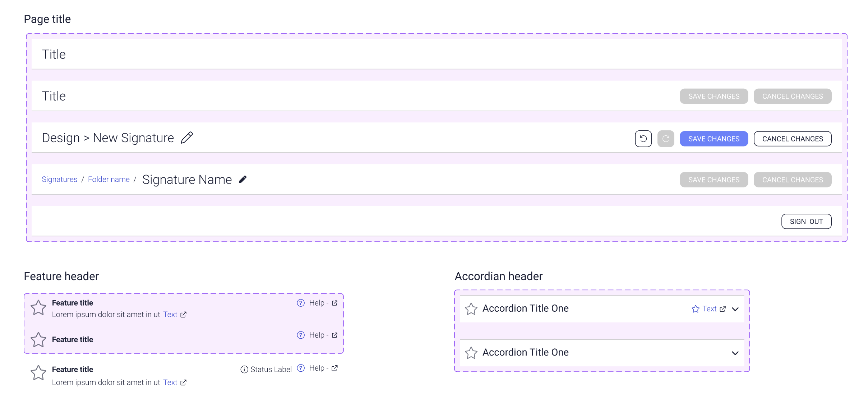Click the greyed redo arrow button
This screenshot has width=868, height=413.
(666, 139)
